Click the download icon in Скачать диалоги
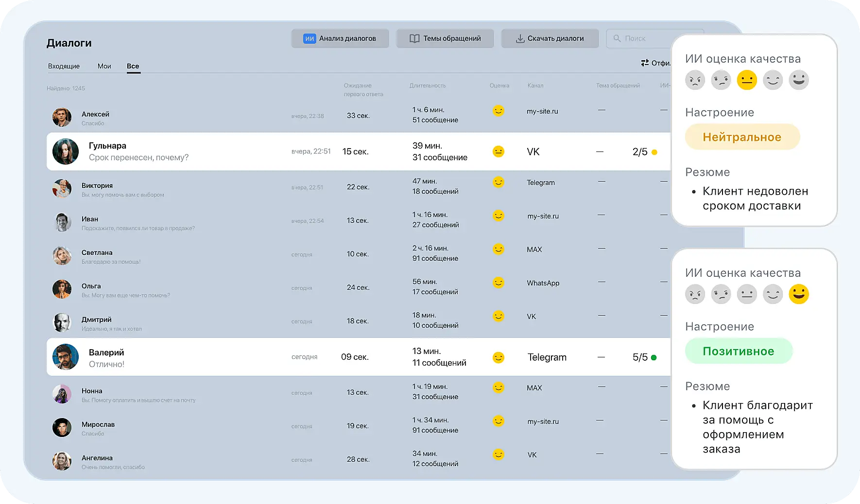Viewport: 860px width, 504px height. tap(520, 38)
